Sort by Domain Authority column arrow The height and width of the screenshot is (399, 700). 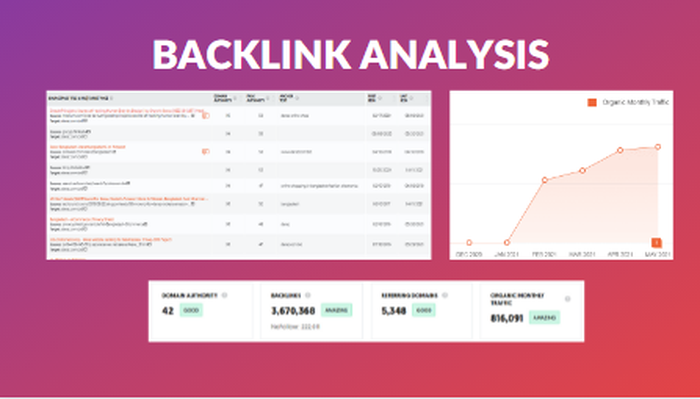(x=236, y=99)
